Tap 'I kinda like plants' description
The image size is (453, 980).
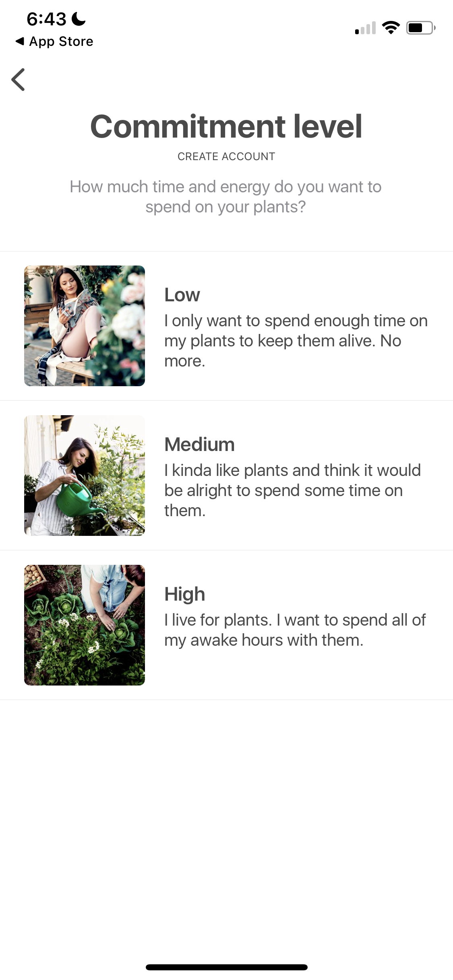[x=292, y=490]
